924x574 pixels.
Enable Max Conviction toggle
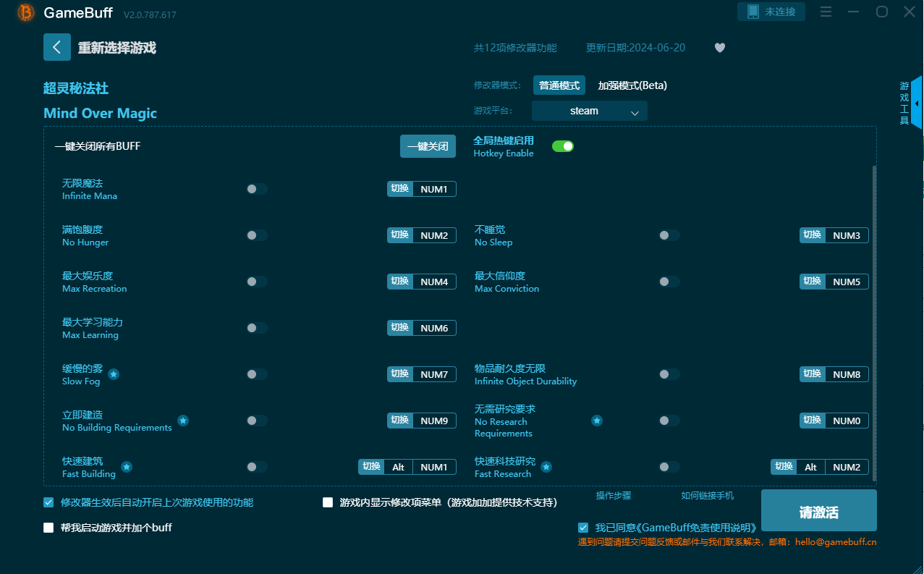(x=669, y=282)
